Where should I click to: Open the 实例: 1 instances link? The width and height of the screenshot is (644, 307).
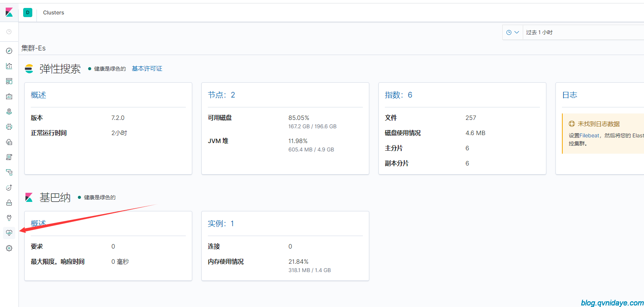tap(221, 224)
